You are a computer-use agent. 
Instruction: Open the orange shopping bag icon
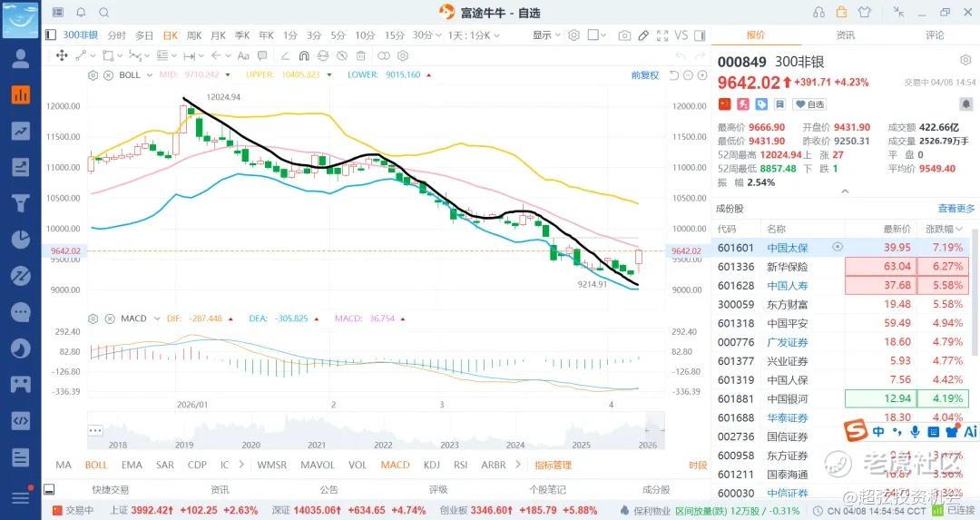[842, 12]
